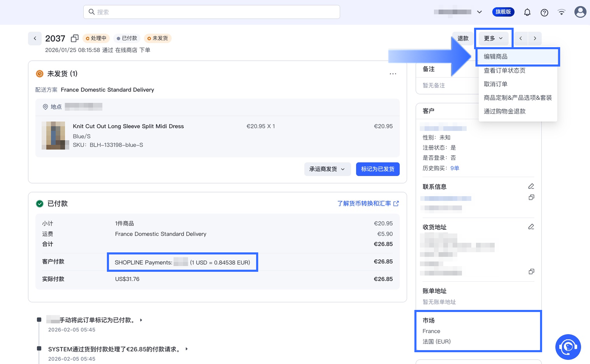The image size is (590, 364).
Task: Click the 已付款 status tag beside 2037
Action: click(x=127, y=38)
